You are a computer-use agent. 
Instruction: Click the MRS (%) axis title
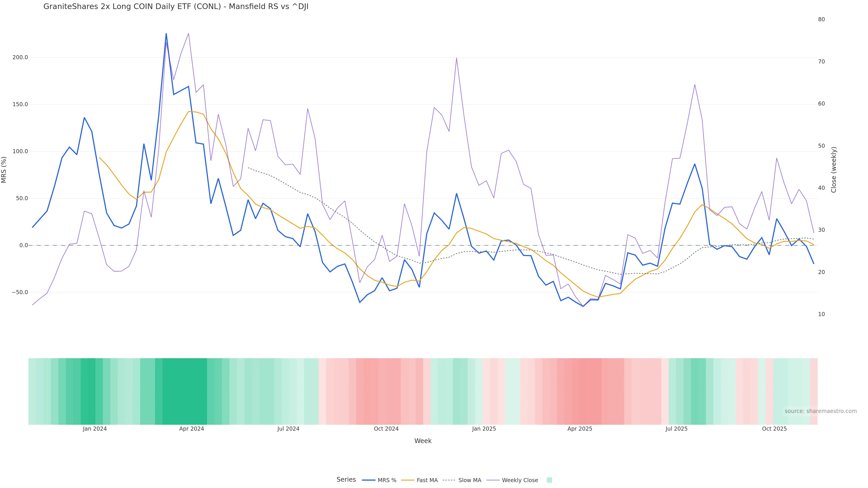tap(4, 170)
